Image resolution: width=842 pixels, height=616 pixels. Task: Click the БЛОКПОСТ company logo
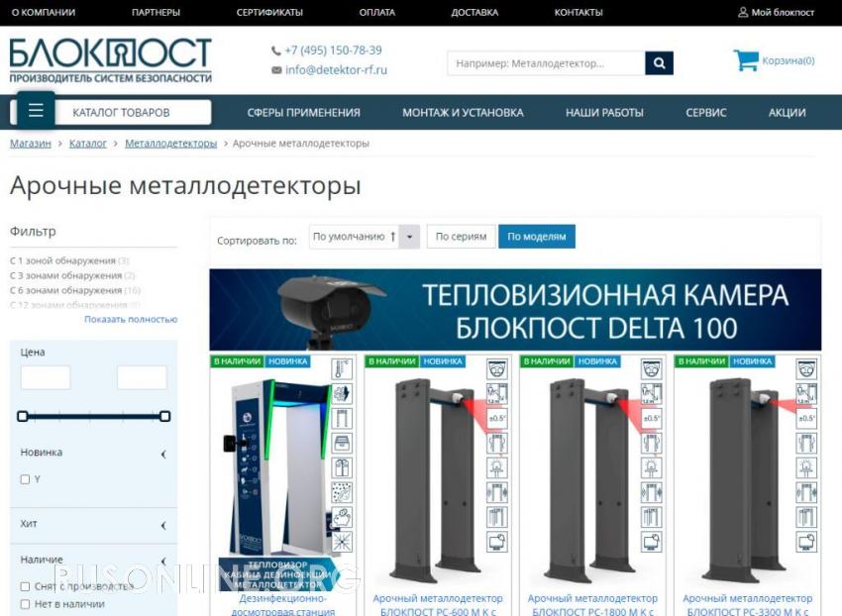click(x=111, y=60)
